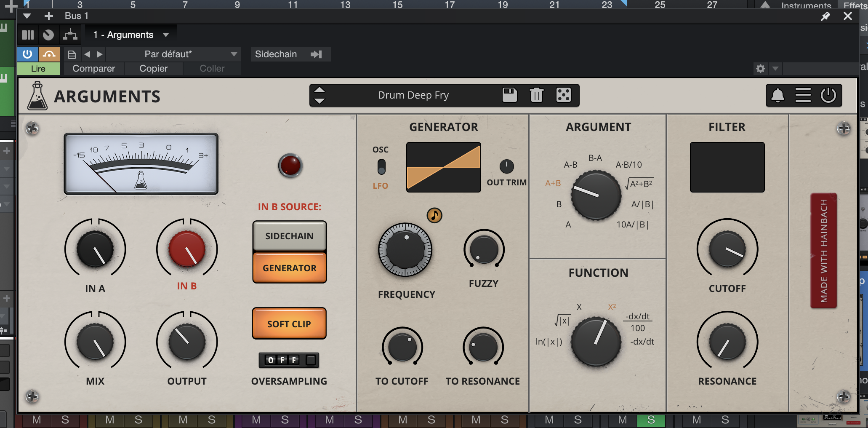This screenshot has height=428, width=868.
Task: Select A-B on the argument dial
Action: pyautogui.click(x=570, y=165)
